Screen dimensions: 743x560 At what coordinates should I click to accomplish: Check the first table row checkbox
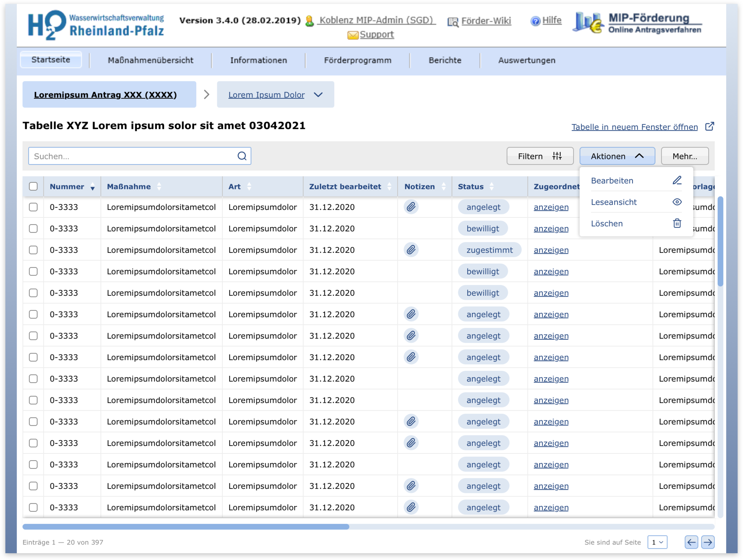tap(33, 207)
